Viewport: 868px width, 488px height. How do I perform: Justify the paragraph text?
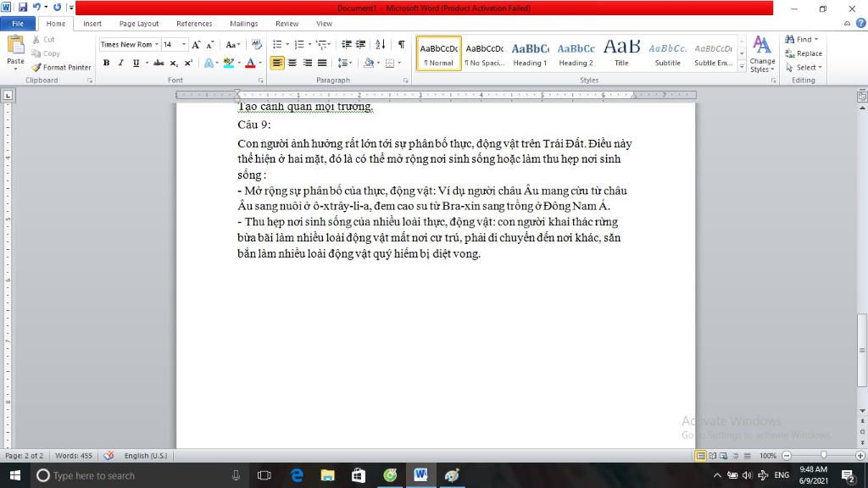click(x=322, y=63)
